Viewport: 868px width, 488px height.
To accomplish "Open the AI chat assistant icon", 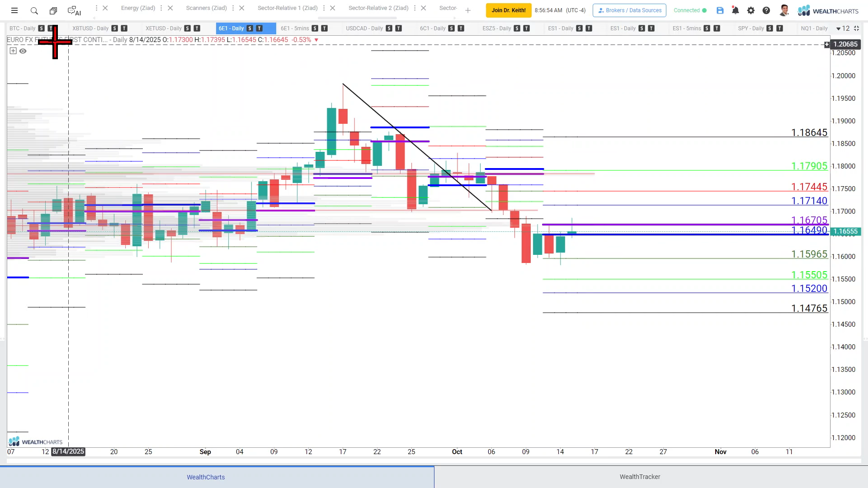I will tap(74, 10).
